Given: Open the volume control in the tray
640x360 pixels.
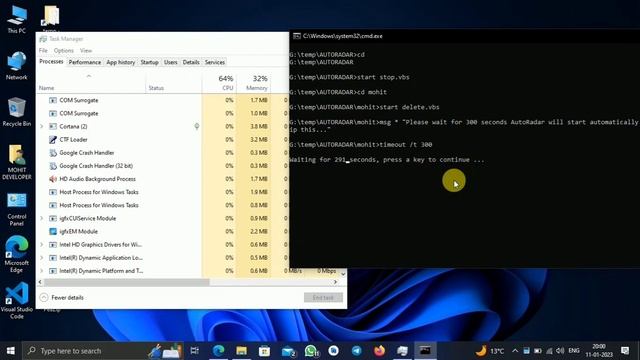Looking at the screenshot, I should coord(560,351).
